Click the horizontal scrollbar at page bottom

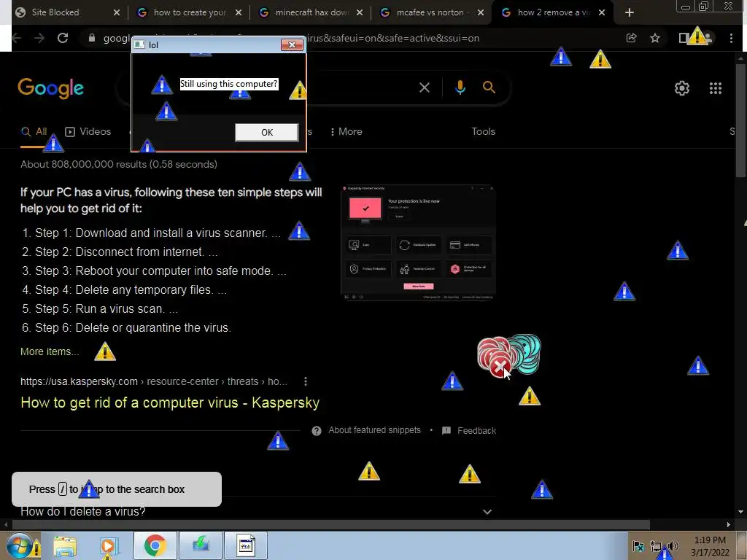coord(331,524)
